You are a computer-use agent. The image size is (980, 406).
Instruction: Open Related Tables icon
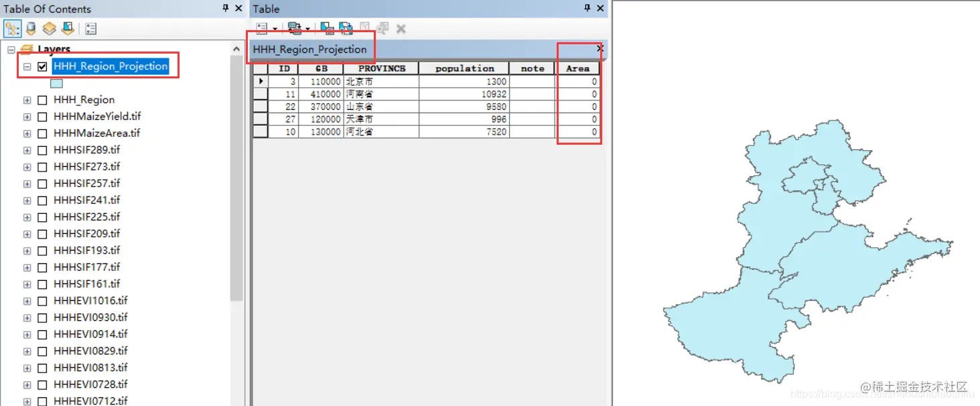tap(294, 28)
